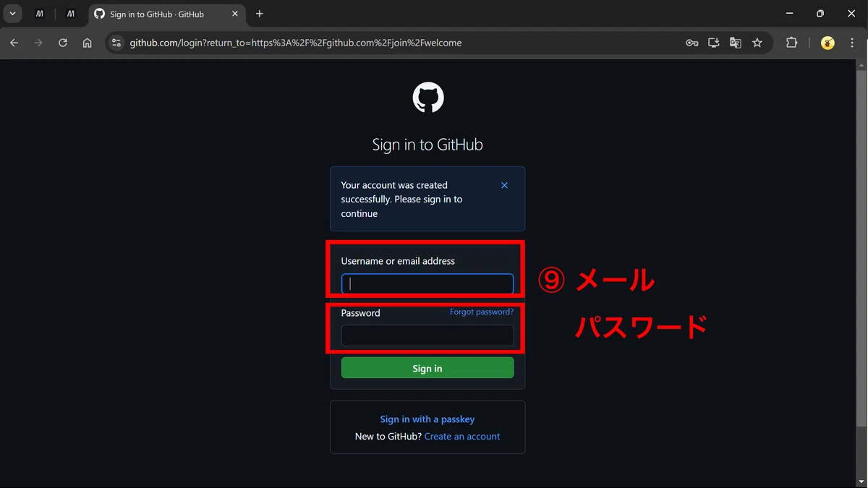Click the install app icon in address bar
Viewport: 868px width, 488px height.
coord(713,43)
